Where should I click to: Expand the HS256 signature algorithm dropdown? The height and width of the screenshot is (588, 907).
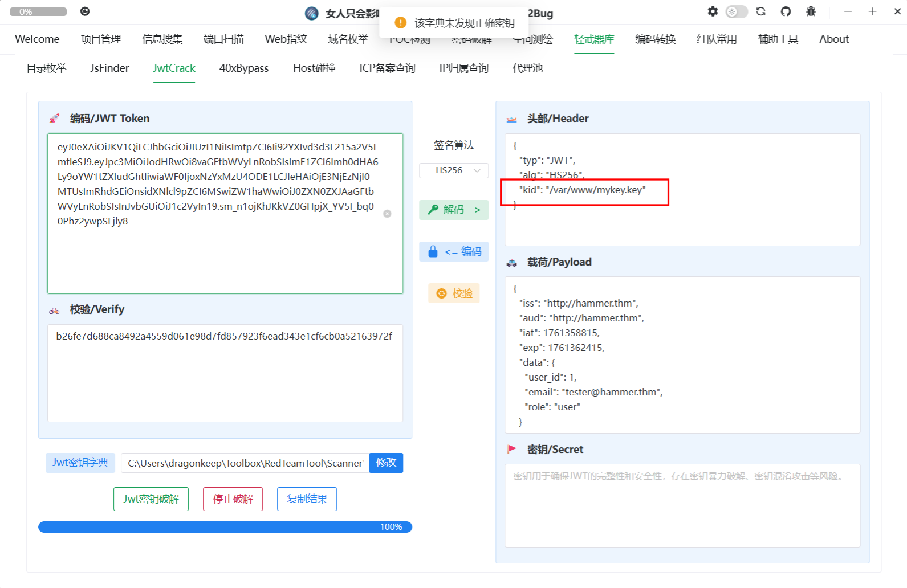point(454,170)
